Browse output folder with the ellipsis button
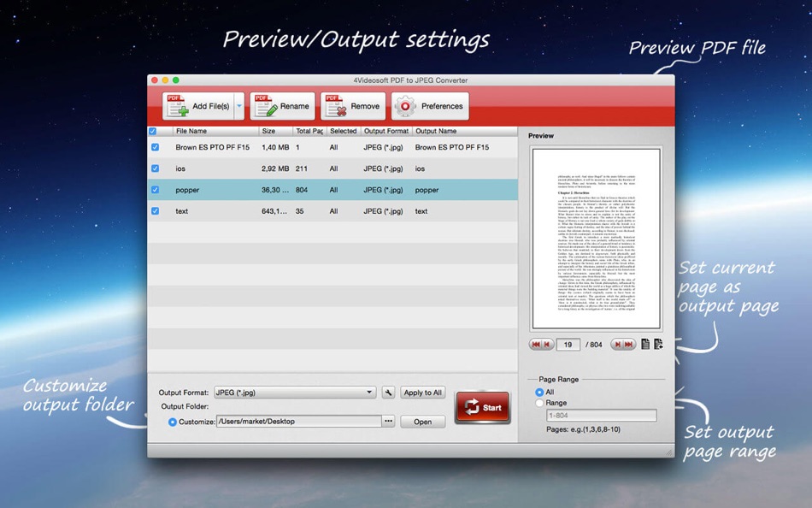The height and width of the screenshot is (508, 812). 388,422
